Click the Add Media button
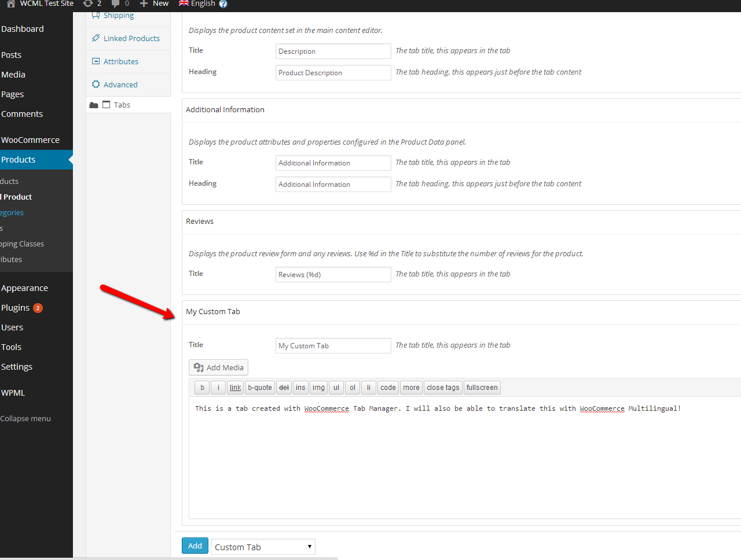Image resolution: width=741 pixels, height=560 pixels. pyautogui.click(x=218, y=367)
